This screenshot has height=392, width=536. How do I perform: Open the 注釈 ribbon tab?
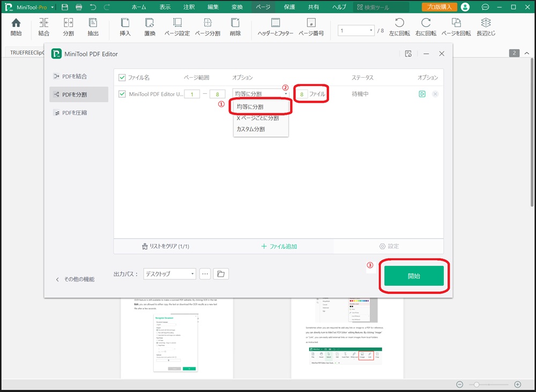click(189, 7)
